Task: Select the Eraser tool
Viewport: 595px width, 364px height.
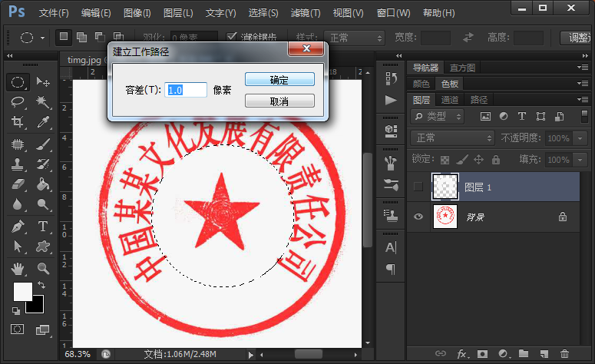Action: pos(18,184)
